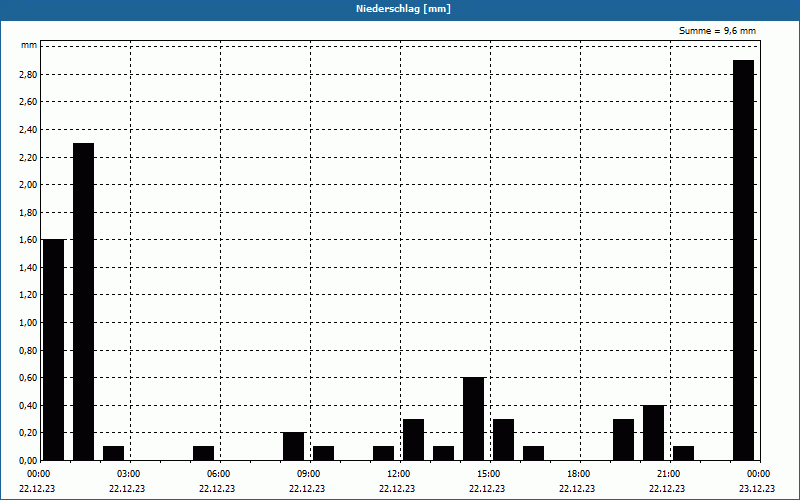Click the 0,30 mm bar after 18:00
The width and height of the screenshot is (800, 500).
tap(623, 439)
